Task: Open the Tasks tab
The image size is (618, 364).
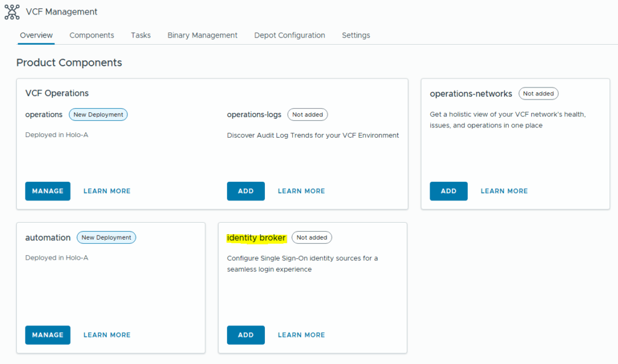Action: click(x=141, y=35)
